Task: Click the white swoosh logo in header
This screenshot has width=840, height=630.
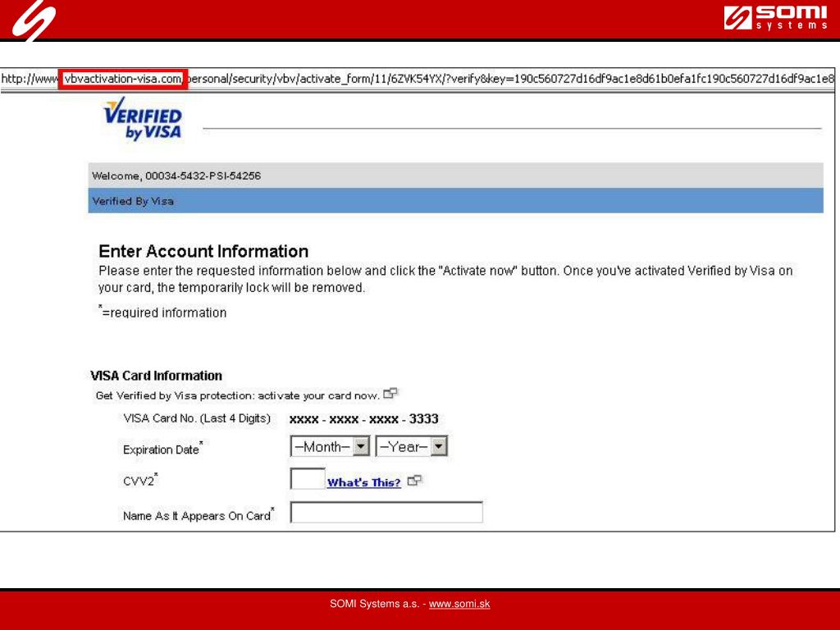Action: (x=34, y=21)
